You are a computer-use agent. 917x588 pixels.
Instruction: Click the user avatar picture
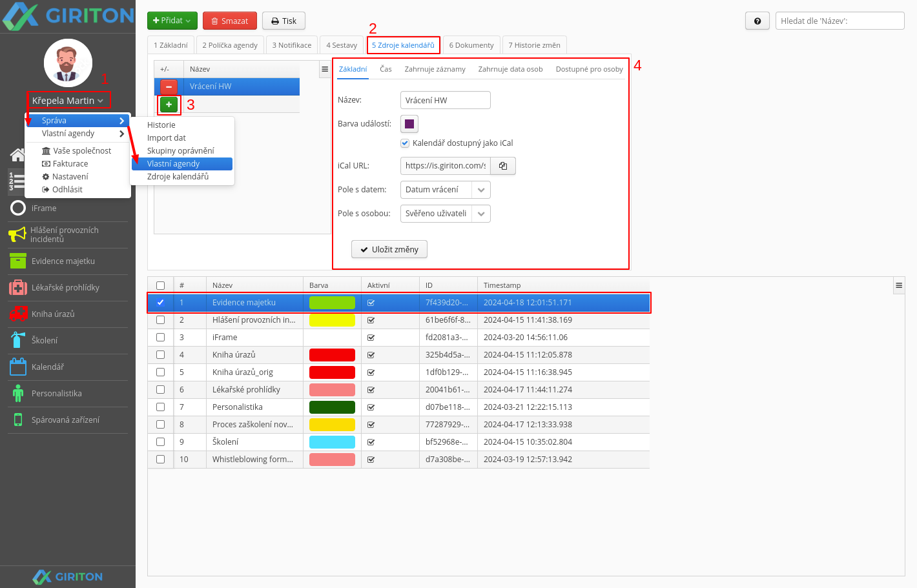click(x=68, y=63)
